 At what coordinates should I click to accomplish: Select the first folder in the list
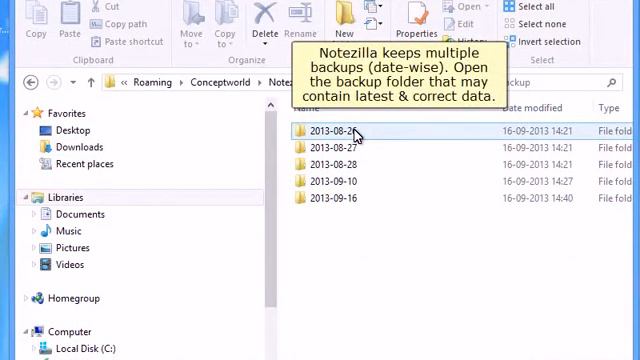pos(461,131)
